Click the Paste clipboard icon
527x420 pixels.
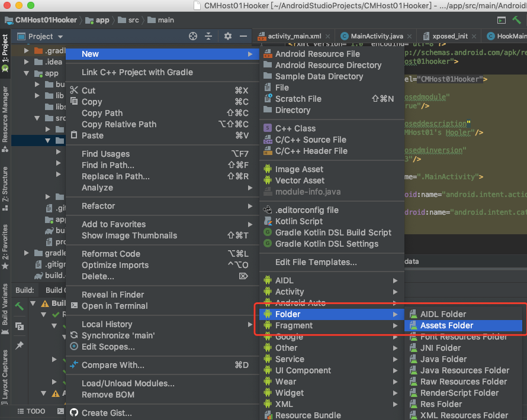pos(74,135)
